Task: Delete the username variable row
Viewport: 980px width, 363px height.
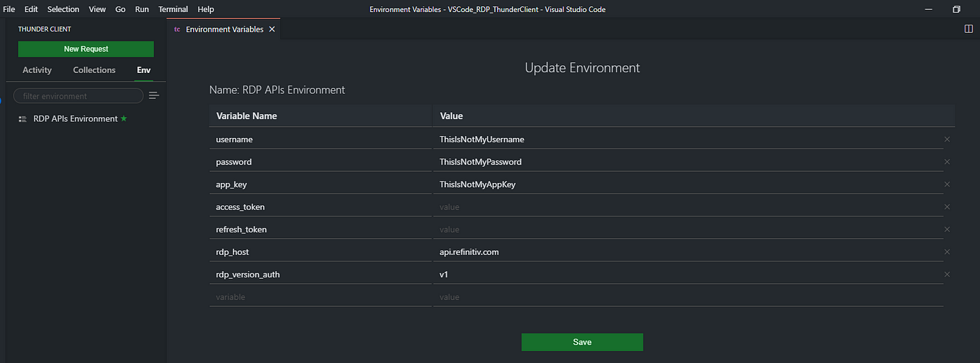Action: [x=947, y=139]
